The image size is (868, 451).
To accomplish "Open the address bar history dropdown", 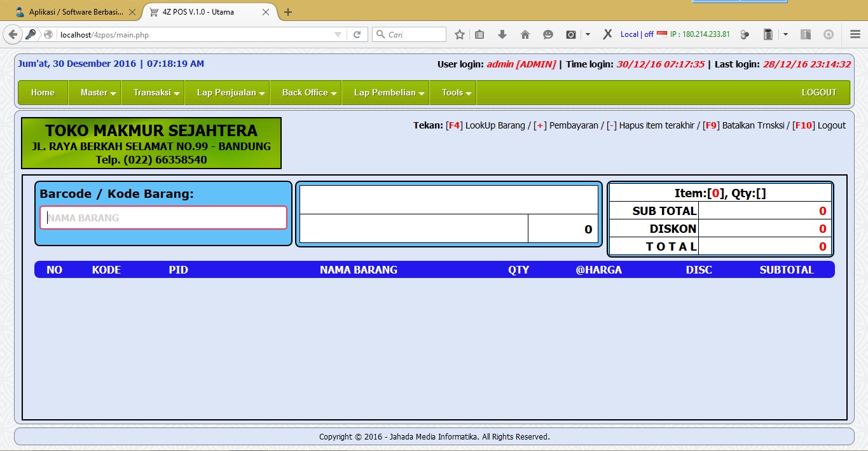I will [x=338, y=34].
